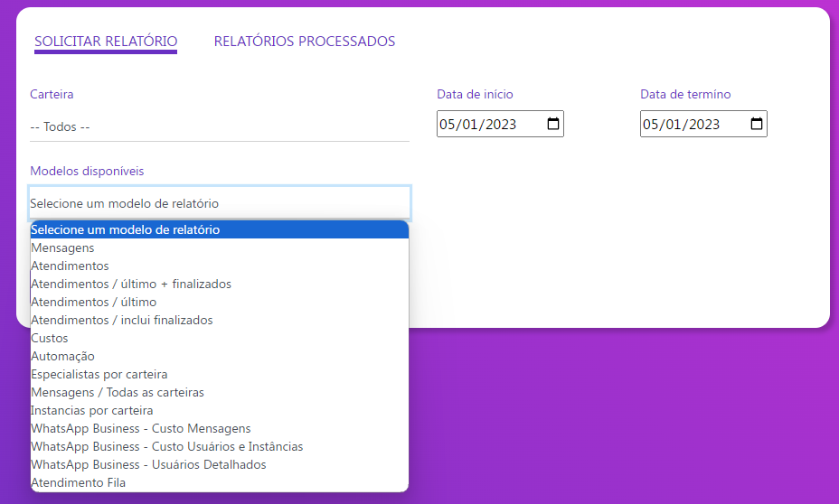The image size is (839, 504).
Task: Switch to Relatórios Processados tab
Action: click(305, 42)
